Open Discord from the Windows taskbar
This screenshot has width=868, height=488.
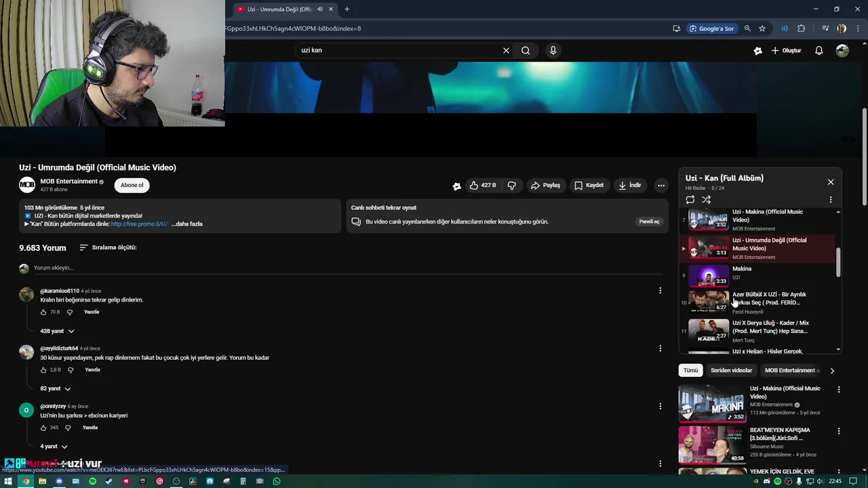59,481
